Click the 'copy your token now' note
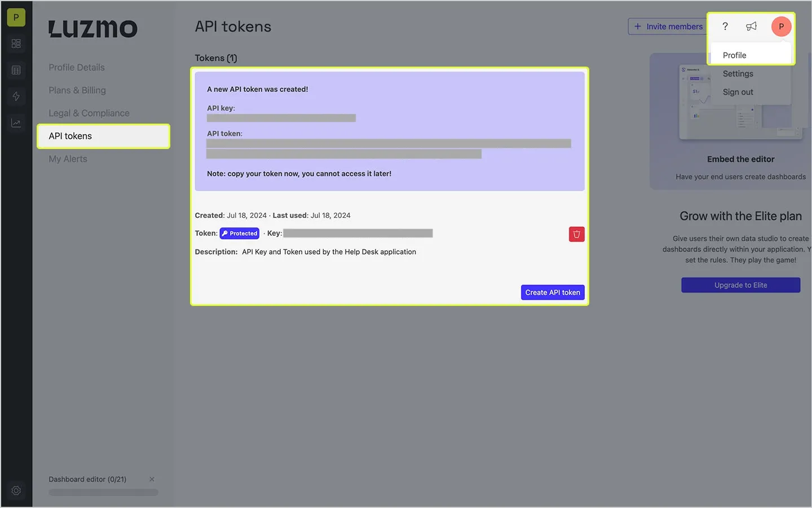The height and width of the screenshot is (508, 812). (299, 174)
